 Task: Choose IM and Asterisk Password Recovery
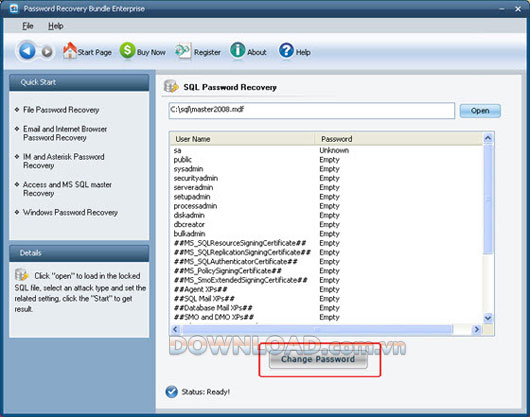(64, 161)
